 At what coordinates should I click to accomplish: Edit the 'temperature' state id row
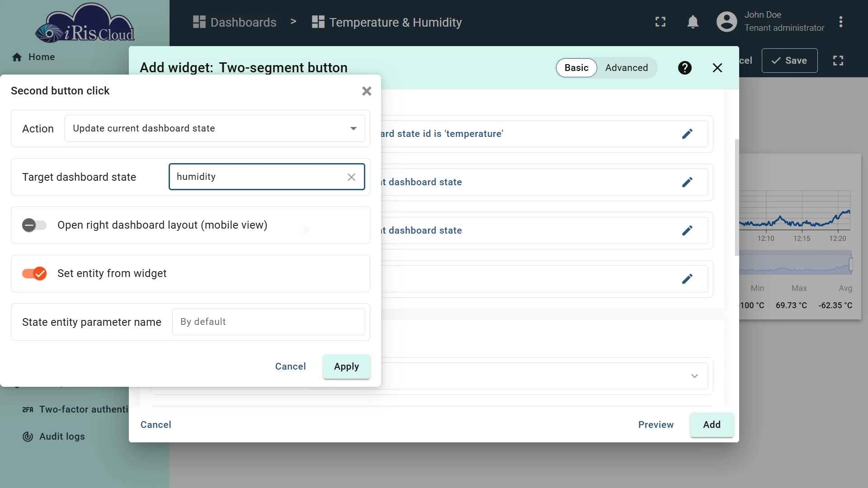pyautogui.click(x=687, y=134)
